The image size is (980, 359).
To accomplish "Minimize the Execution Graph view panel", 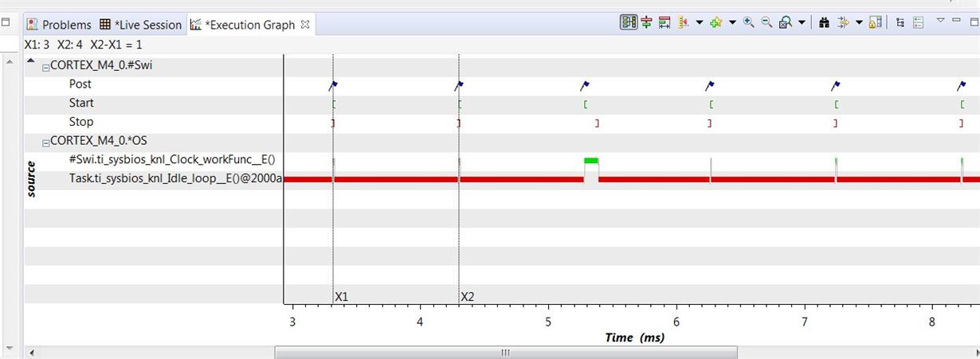I will tap(956, 20).
